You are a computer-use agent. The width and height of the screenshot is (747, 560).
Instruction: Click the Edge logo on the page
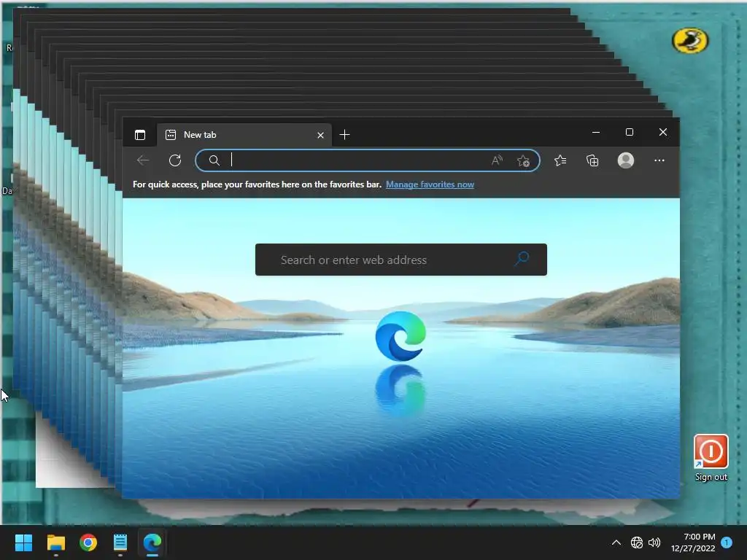400,336
